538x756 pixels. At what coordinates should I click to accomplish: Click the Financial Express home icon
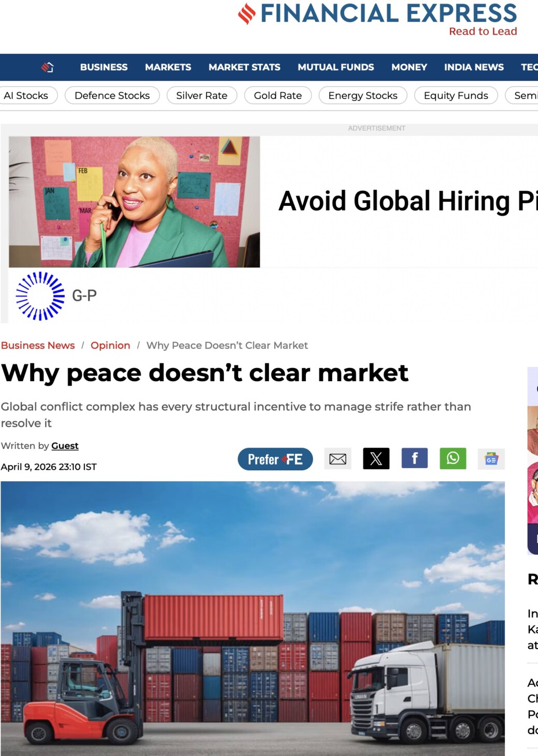48,67
